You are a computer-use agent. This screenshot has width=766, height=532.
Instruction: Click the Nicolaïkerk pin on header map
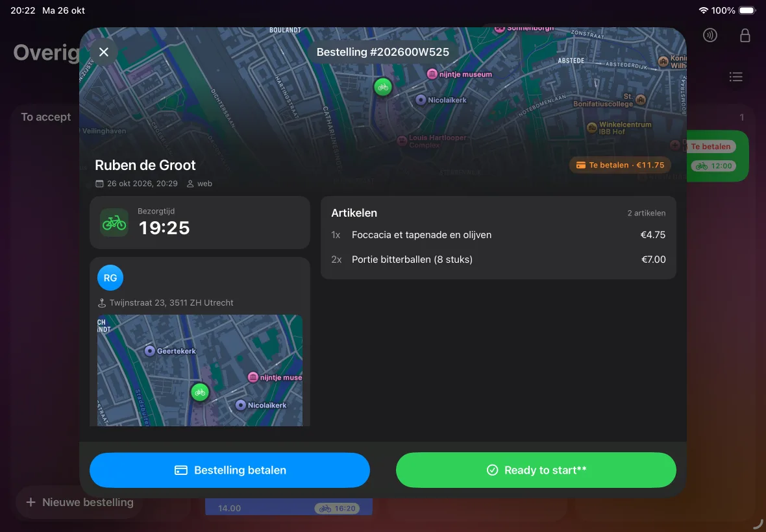coord(421,99)
